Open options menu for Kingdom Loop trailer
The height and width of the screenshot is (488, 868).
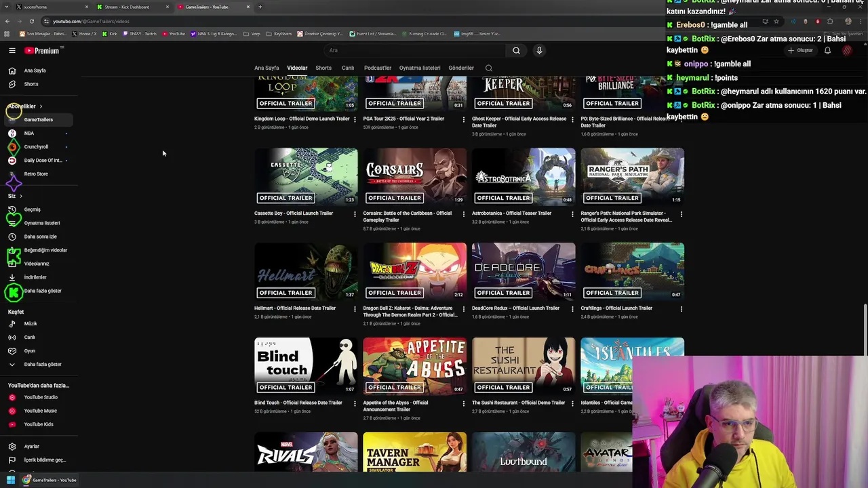355,119
